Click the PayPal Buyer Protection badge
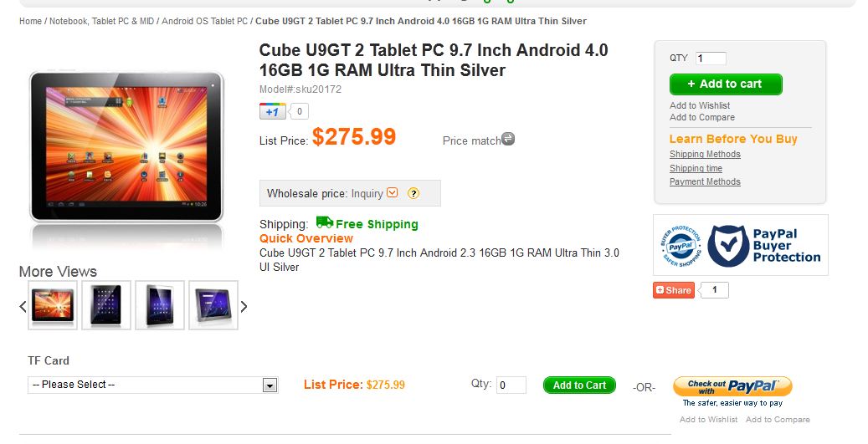This screenshot has width=868, height=444. click(740, 245)
